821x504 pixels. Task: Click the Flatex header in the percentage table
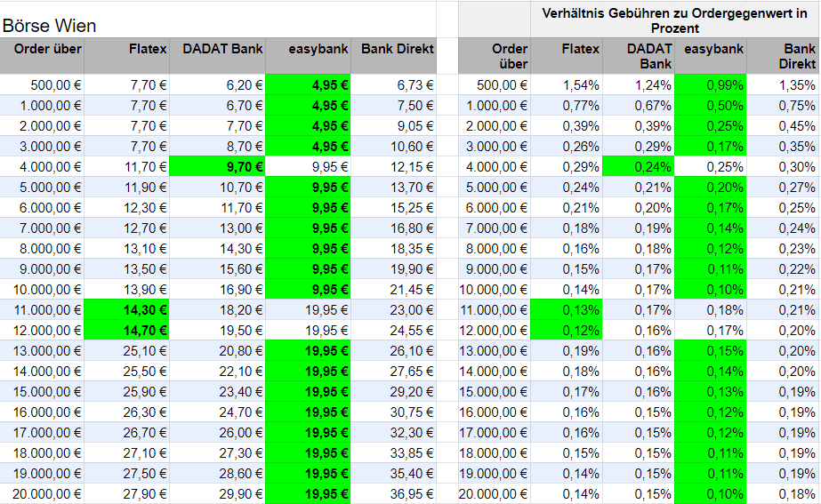[567, 55]
